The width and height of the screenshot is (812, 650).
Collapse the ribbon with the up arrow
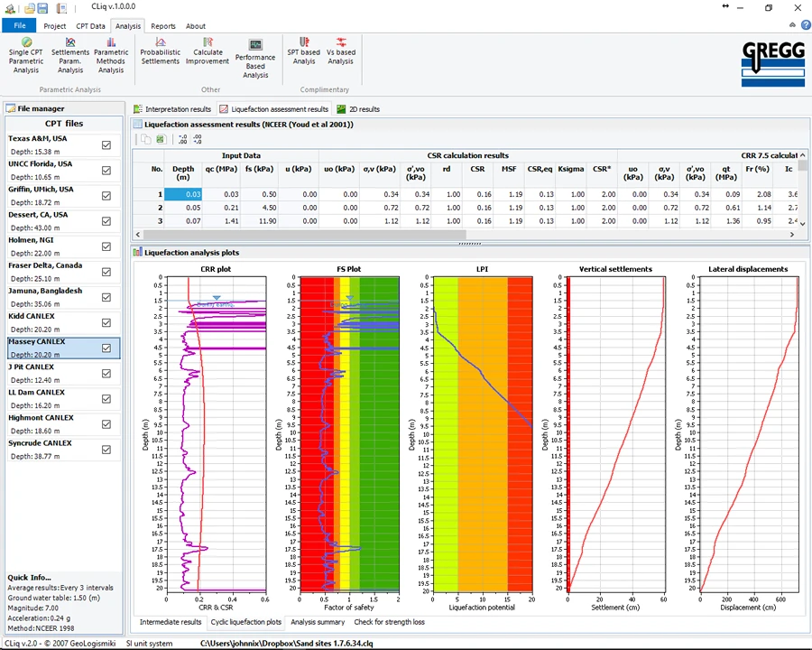(792, 25)
